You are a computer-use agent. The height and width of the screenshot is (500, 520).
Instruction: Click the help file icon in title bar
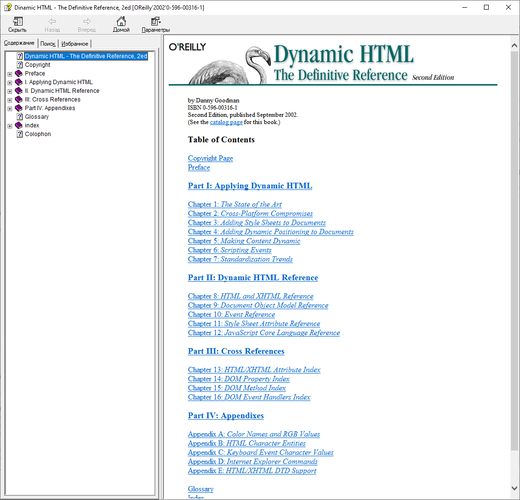point(8,7)
